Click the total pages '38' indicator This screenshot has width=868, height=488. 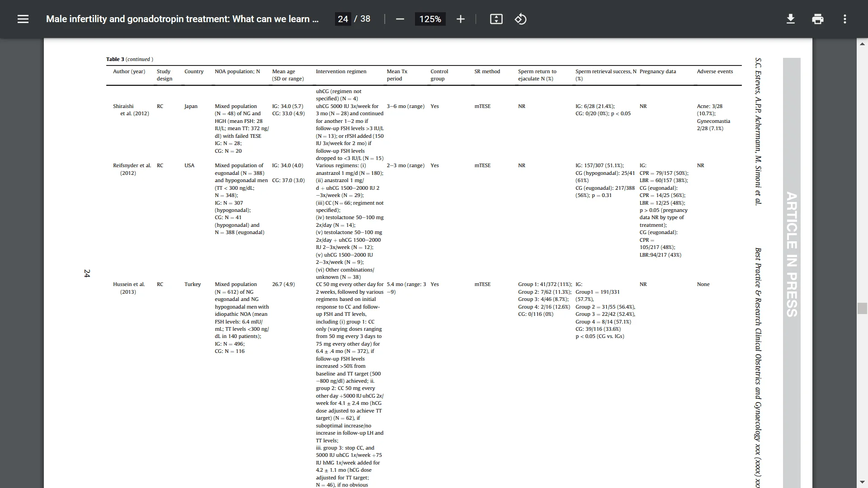click(365, 19)
